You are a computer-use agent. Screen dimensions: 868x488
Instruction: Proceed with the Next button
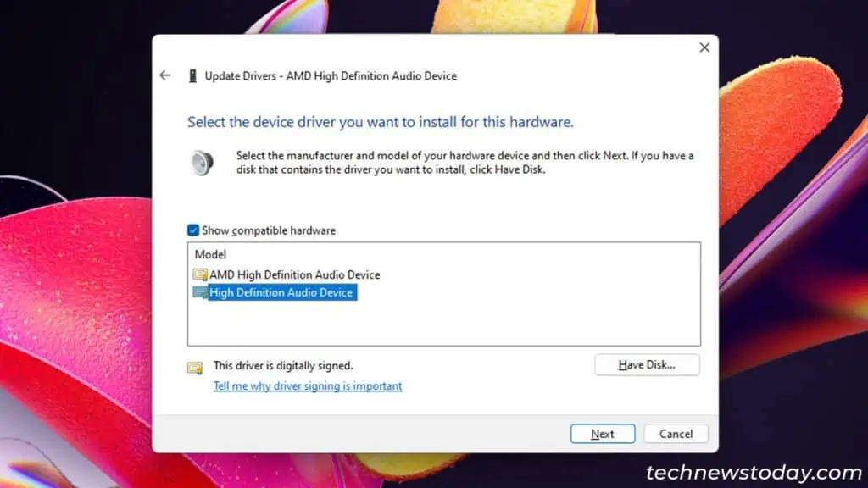coord(603,434)
